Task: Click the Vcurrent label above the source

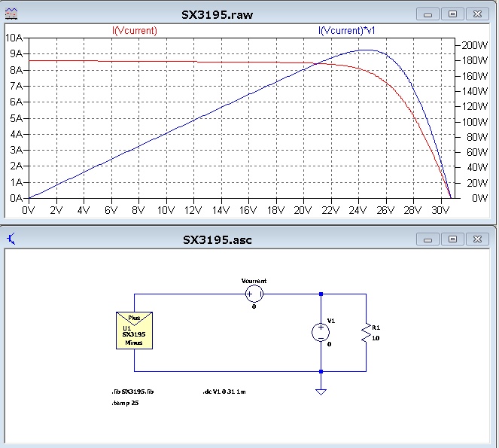Action: pyautogui.click(x=254, y=281)
